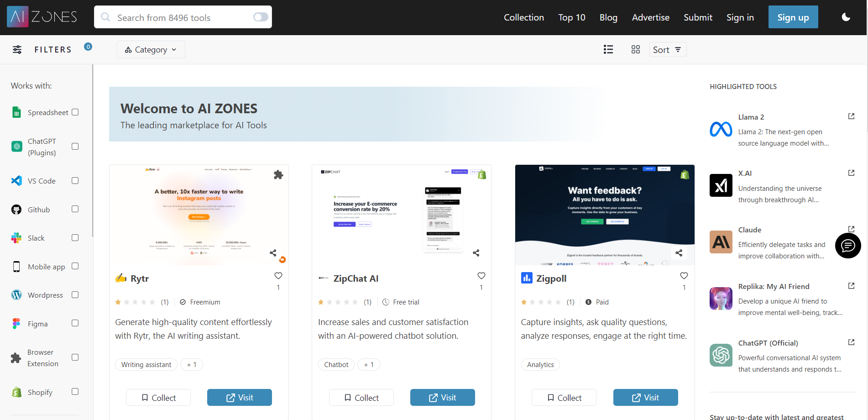The height and width of the screenshot is (420, 868).
Task: Click the Sign up button
Action: (793, 17)
